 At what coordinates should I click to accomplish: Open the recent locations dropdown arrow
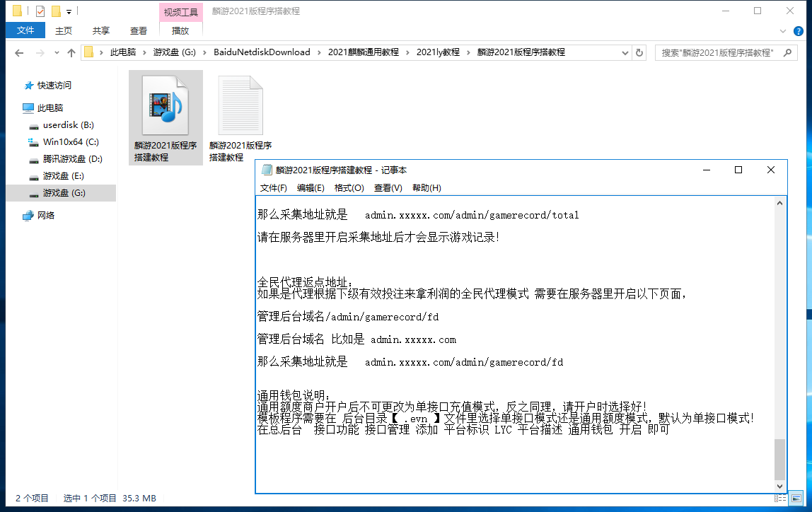tap(56, 53)
